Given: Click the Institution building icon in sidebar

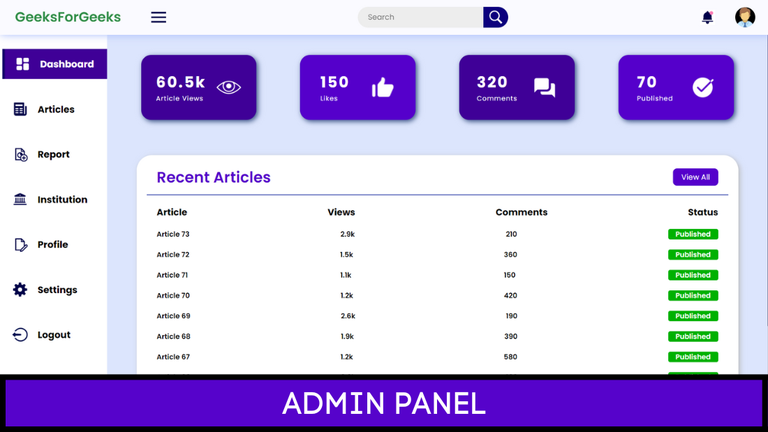Looking at the screenshot, I should [20, 200].
